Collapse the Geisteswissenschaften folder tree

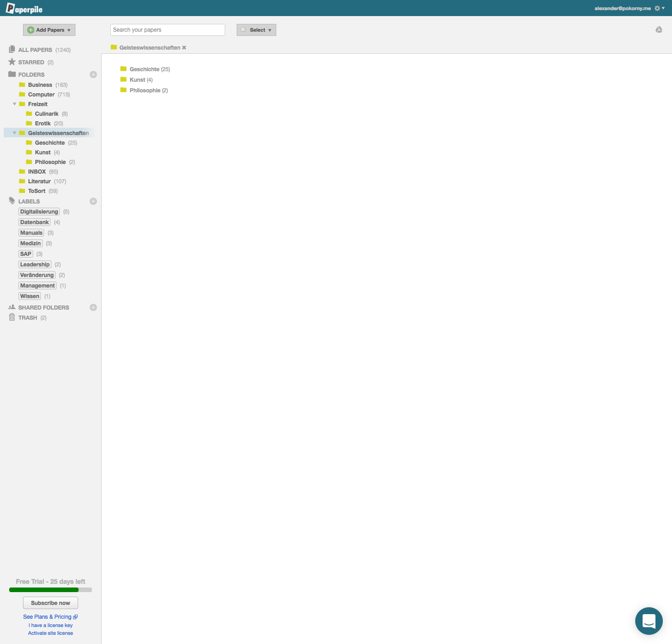tap(15, 133)
